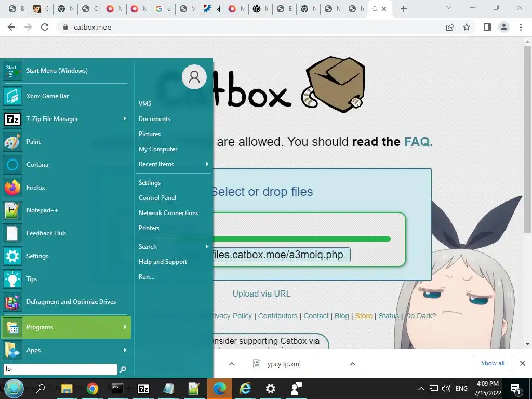Screen dimensions: 532x399
Task: Open Internet Explorer on the taskbar
Action: click(245, 389)
